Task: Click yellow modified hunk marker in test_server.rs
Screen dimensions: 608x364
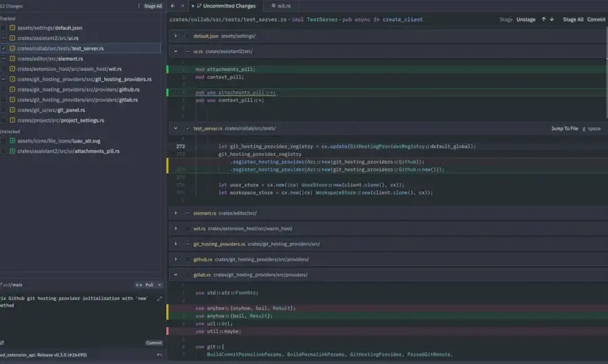Action: pos(168,165)
